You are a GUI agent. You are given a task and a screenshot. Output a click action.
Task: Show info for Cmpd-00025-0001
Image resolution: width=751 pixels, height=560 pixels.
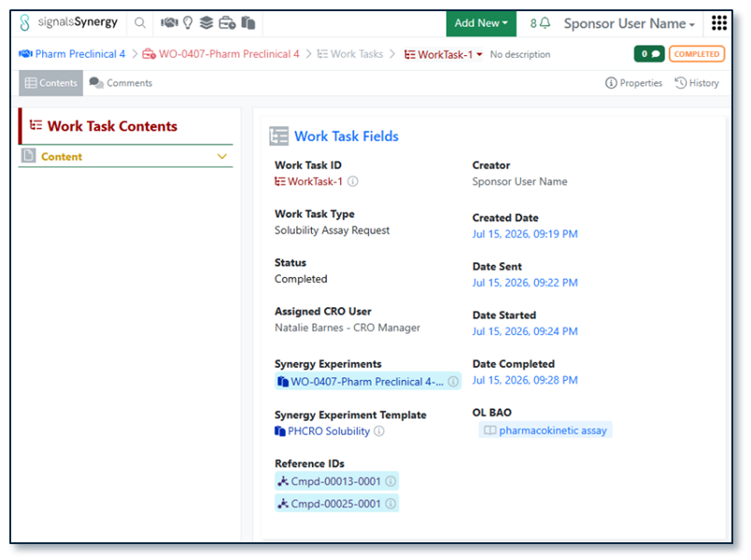(x=390, y=503)
